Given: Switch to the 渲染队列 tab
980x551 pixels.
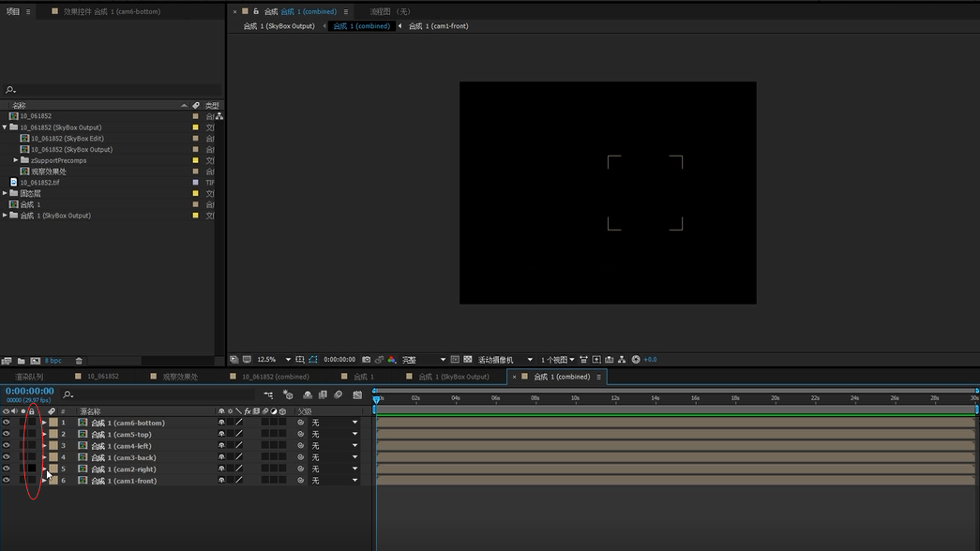Looking at the screenshot, I should tap(29, 377).
